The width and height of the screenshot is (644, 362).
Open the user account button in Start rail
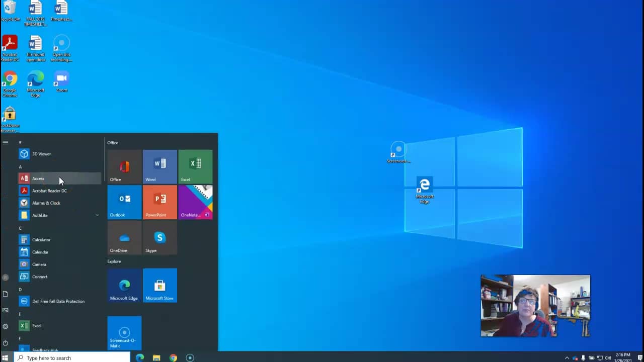click(x=5, y=277)
